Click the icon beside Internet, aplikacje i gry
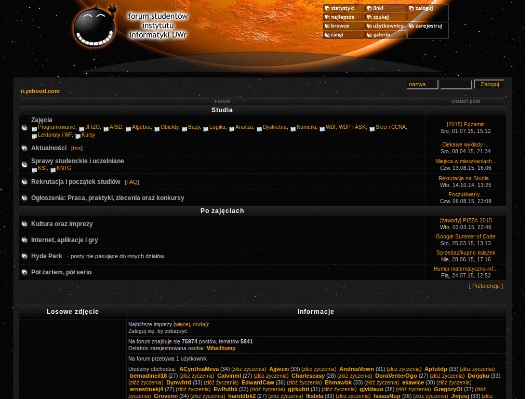Viewport: 532px width, 399px height. [24, 240]
